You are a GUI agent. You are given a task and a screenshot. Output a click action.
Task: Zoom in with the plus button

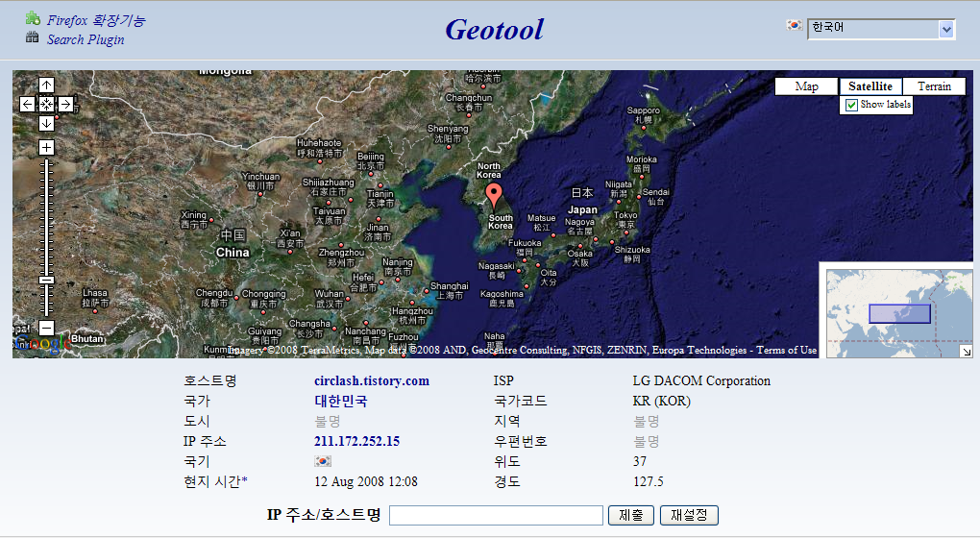point(46,147)
